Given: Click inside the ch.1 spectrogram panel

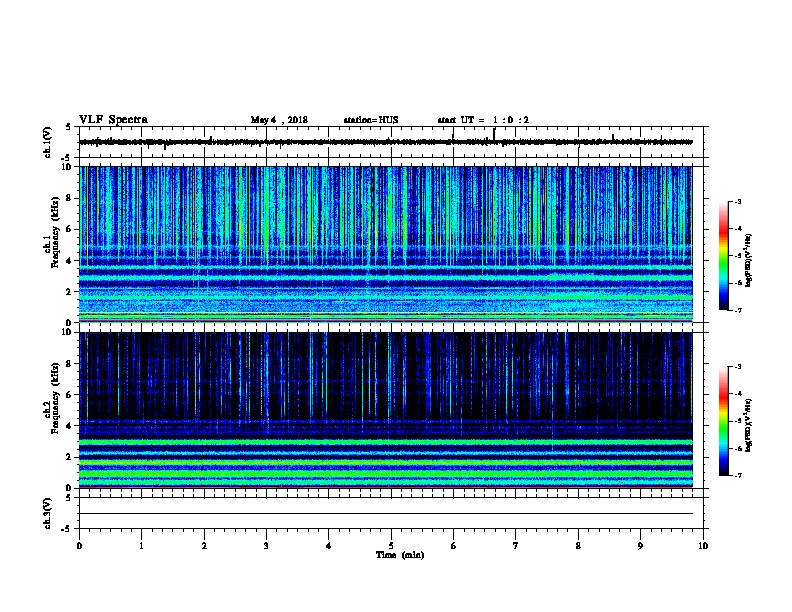Looking at the screenshot, I should 386,244.
